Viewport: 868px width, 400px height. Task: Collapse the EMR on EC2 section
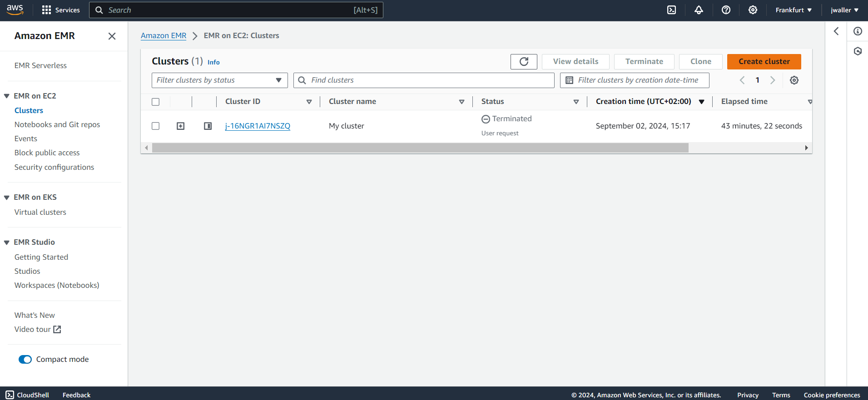click(x=7, y=96)
